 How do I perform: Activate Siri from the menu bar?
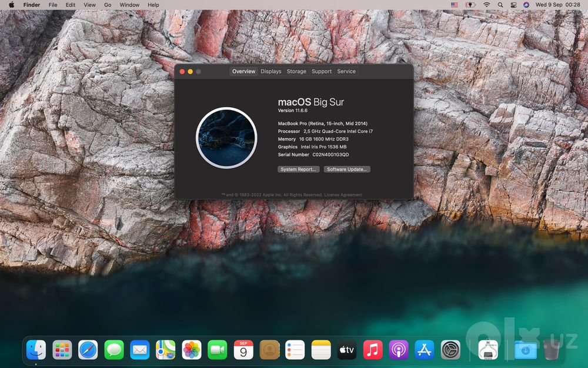[526, 5]
